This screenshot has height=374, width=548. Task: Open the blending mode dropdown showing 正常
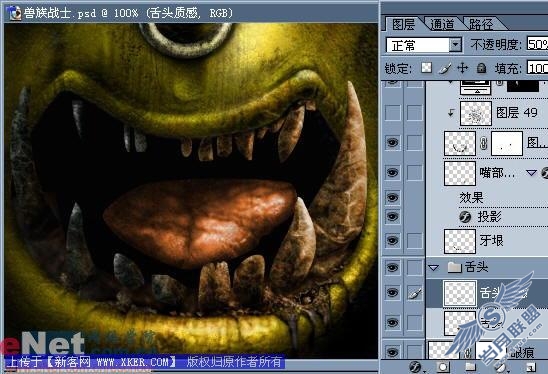pyautogui.click(x=424, y=45)
